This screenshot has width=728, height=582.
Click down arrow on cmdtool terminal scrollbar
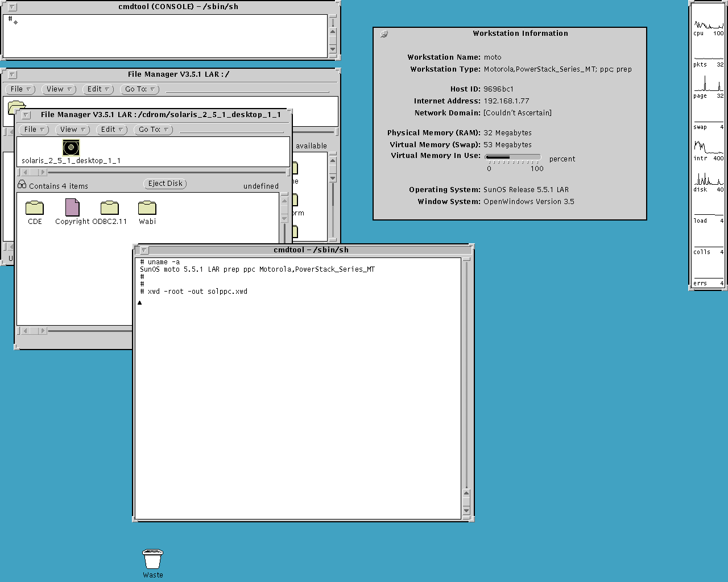466,510
